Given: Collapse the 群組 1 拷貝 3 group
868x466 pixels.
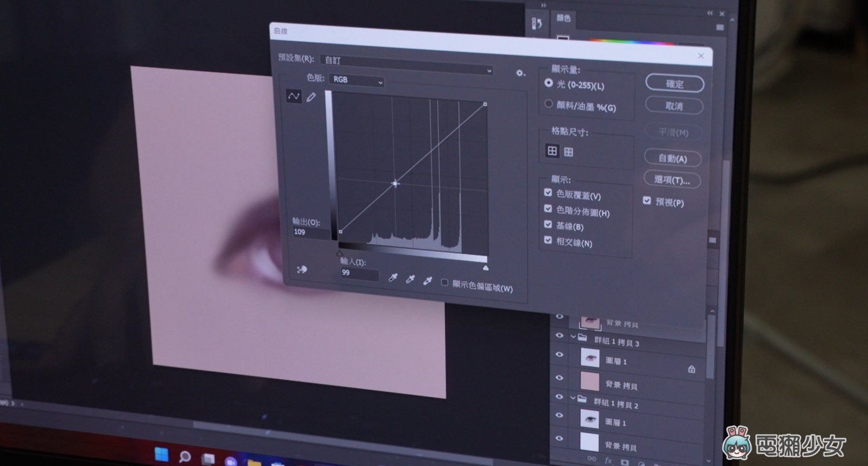Looking at the screenshot, I should (x=573, y=337).
